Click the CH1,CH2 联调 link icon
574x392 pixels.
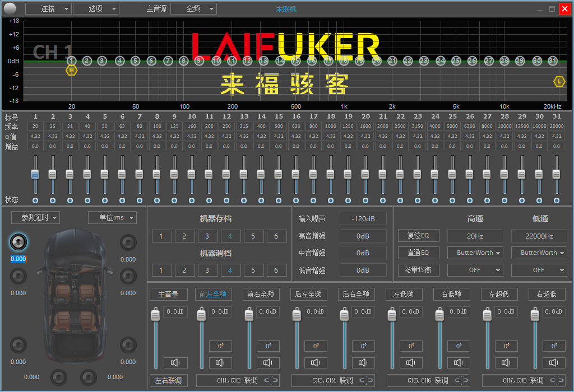[x=271, y=380]
